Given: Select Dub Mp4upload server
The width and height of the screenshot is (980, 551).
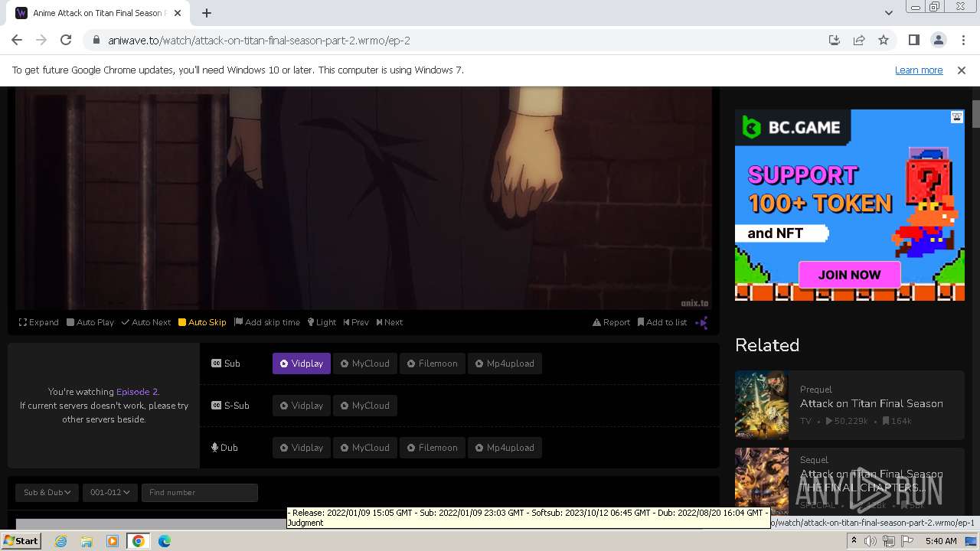Looking at the screenshot, I should [505, 448].
